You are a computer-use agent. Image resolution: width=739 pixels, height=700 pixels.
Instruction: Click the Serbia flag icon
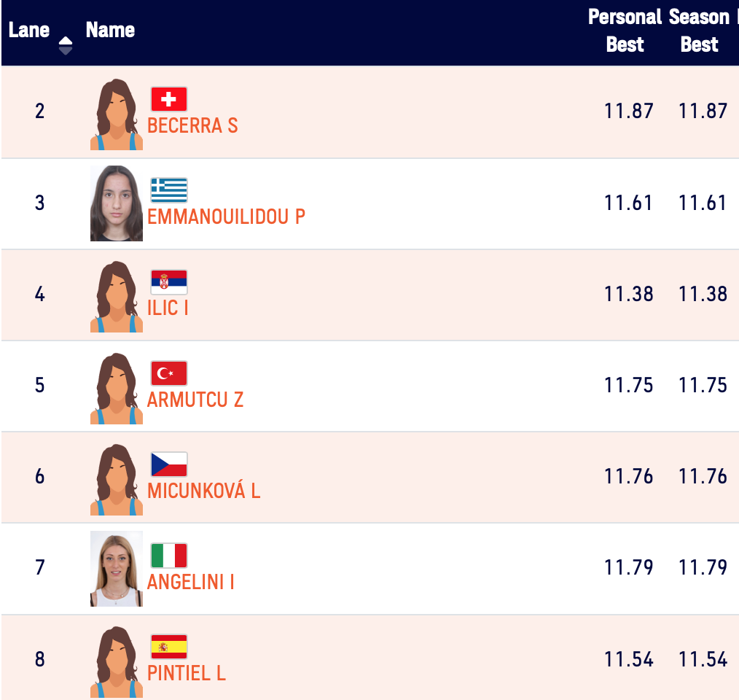[169, 282]
